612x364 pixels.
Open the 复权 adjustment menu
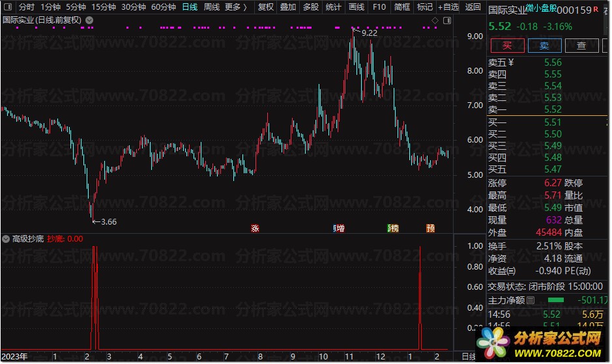coord(266,7)
